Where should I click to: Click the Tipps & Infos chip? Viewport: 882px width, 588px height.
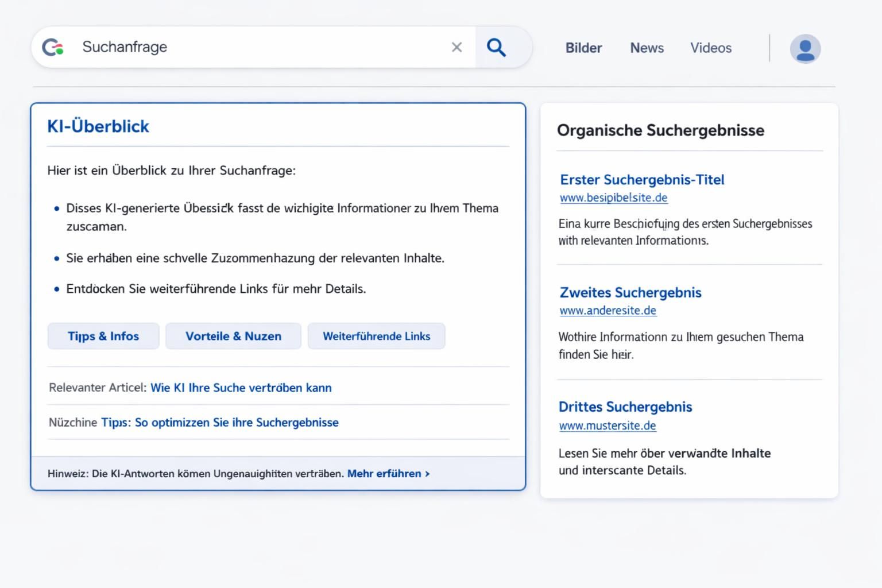tap(103, 336)
